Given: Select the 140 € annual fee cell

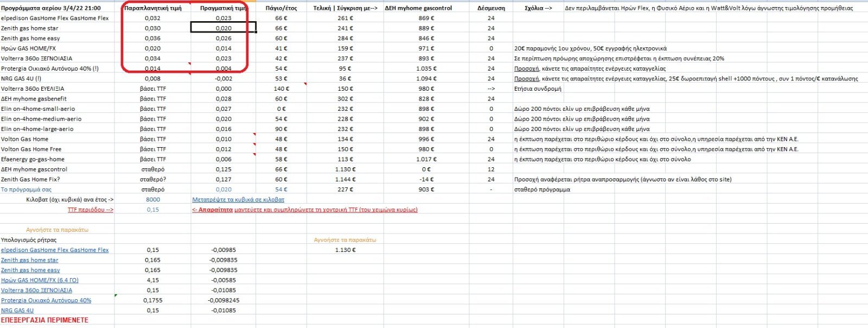Looking at the screenshot, I should click(282, 89).
